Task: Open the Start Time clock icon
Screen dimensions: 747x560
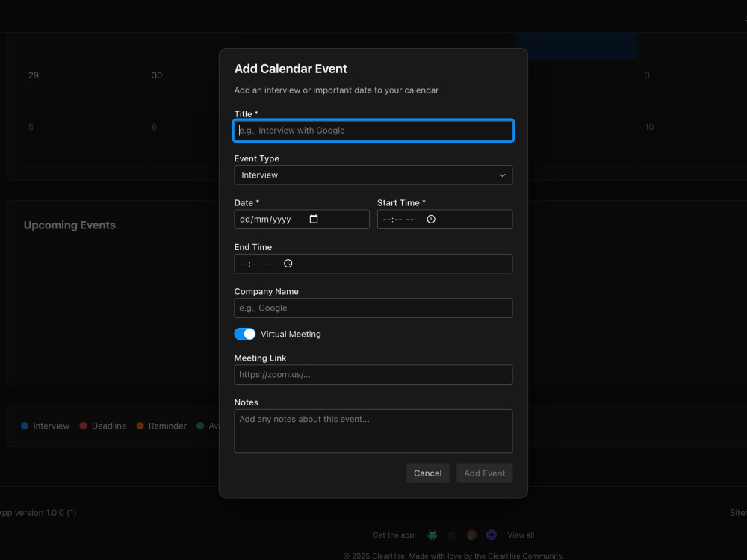Action: pyautogui.click(x=431, y=219)
